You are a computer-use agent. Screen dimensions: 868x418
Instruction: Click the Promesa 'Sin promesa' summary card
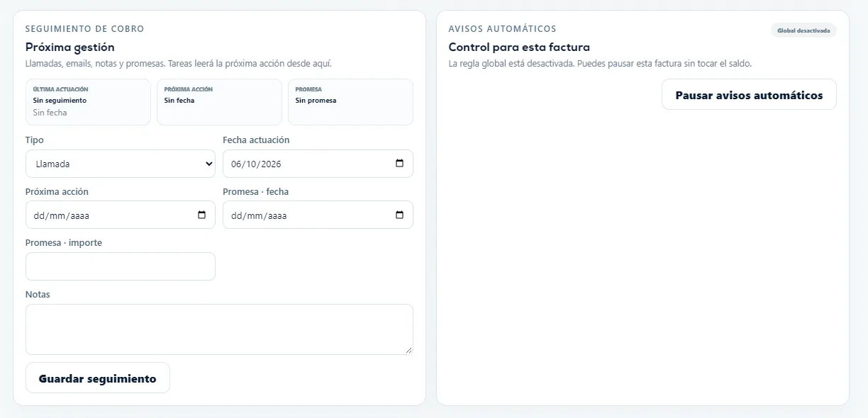pyautogui.click(x=350, y=102)
